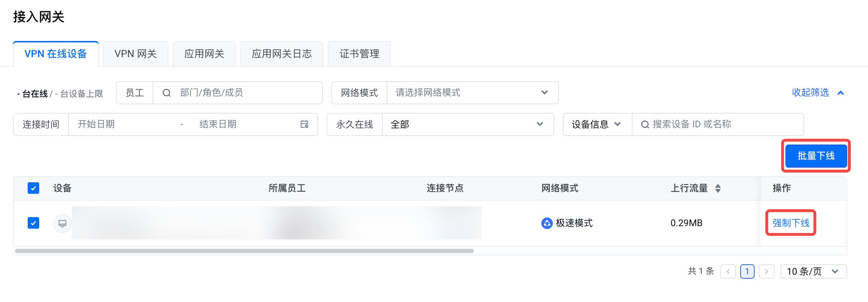Go to the previous page arrow
Screen dimensions: 868x302
point(728,271)
